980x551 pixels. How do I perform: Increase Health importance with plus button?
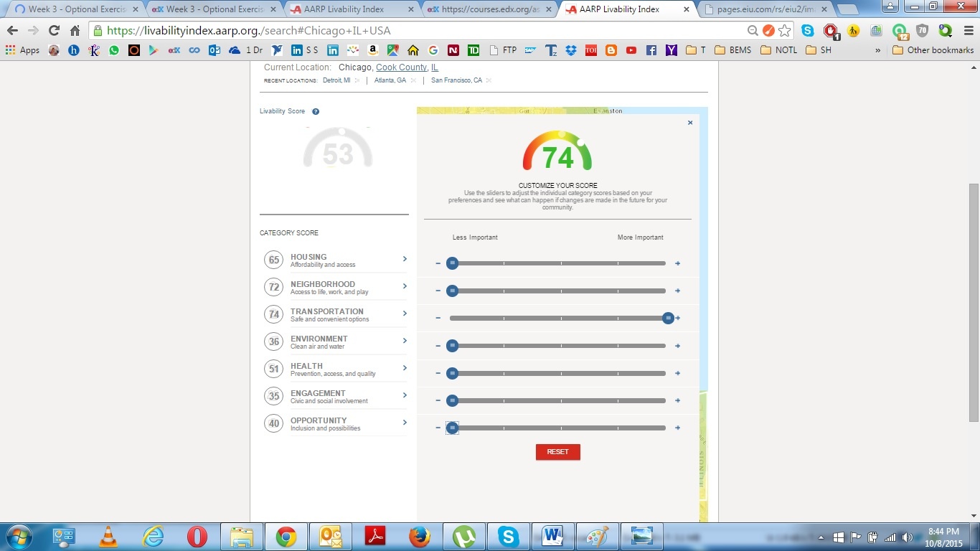point(677,373)
